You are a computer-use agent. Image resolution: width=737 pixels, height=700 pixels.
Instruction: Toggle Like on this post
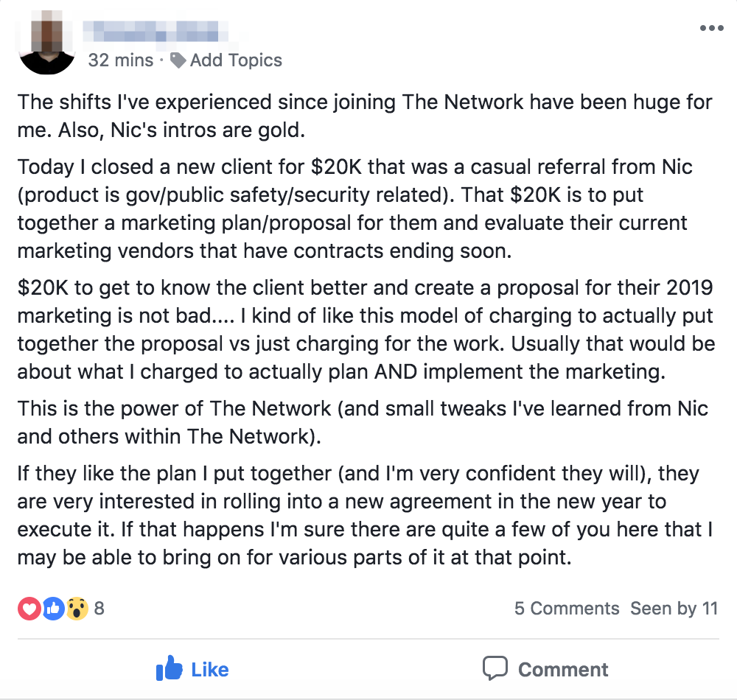(192, 669)
